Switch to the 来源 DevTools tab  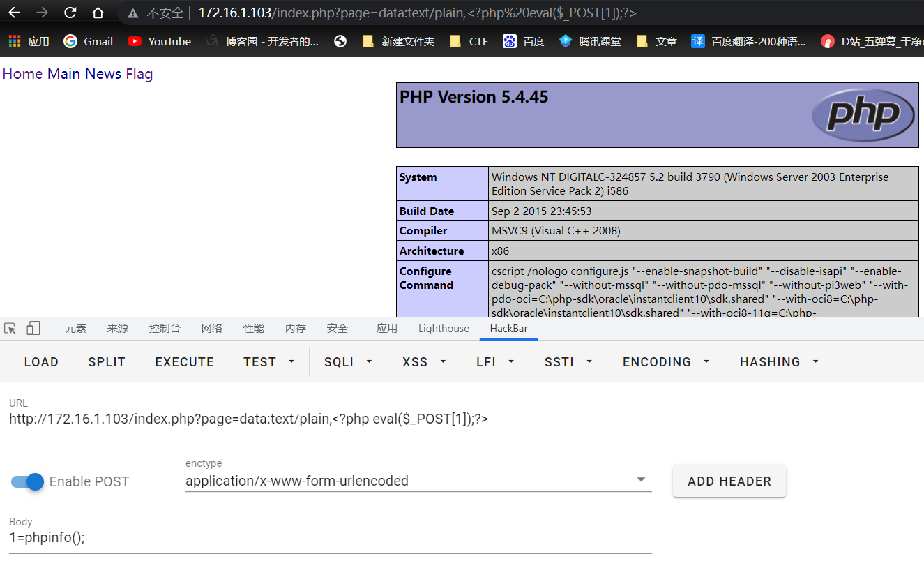click(x=118, y=329)
